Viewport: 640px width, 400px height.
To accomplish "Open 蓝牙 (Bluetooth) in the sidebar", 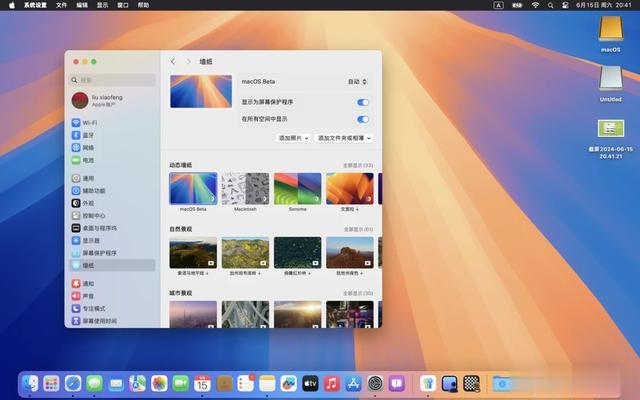I will [113, 135].
